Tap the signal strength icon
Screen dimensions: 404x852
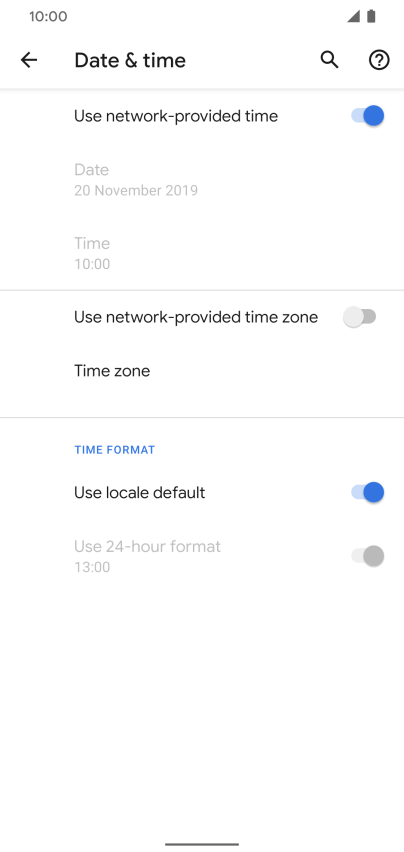(354, 16)
